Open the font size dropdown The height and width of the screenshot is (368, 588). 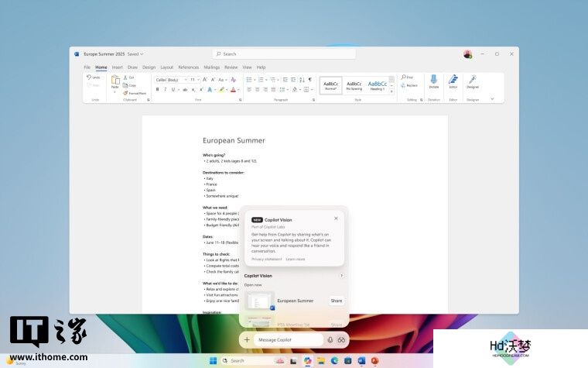pyautogui.click(x=198, y=80)
